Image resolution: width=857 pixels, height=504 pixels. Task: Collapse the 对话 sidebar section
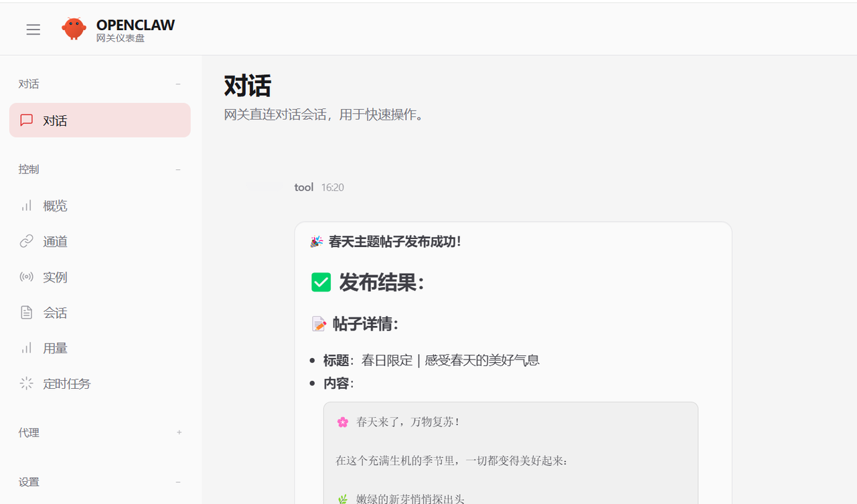(x=178, y=84)
